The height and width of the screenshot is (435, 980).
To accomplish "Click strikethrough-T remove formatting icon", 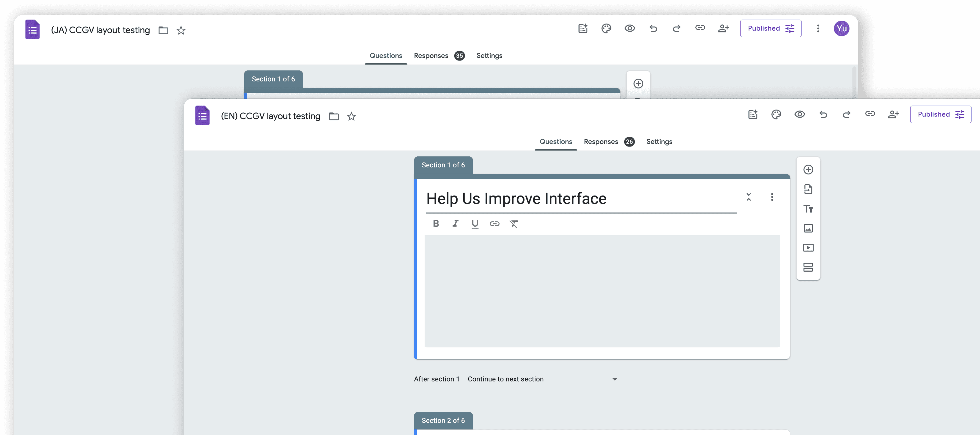I will coord(514,224).
